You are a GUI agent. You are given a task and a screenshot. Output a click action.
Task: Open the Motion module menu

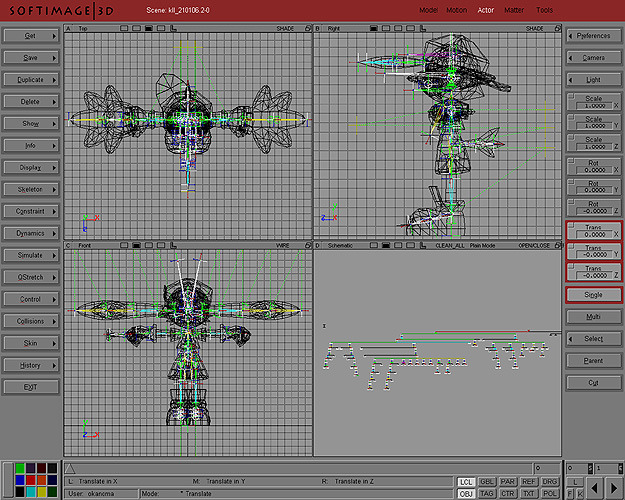tap(456, 9)
